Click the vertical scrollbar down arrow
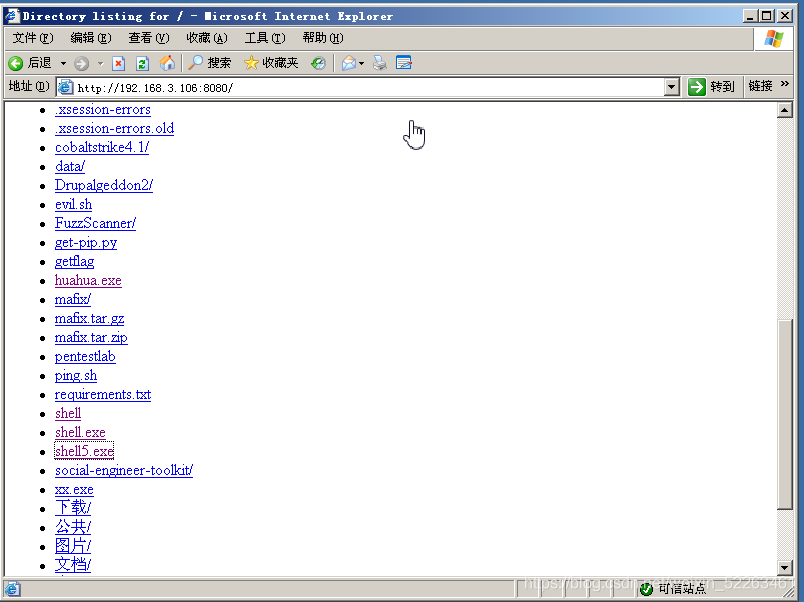Image resolution: width=804 pixels, height=602 pixels. (785, 568)
